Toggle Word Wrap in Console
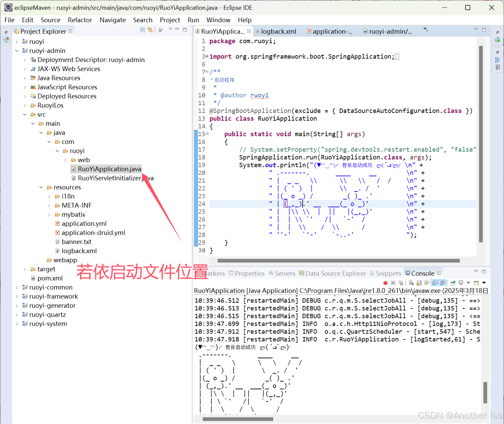Viewport: 504px width, 424px height. click(427, 283)
